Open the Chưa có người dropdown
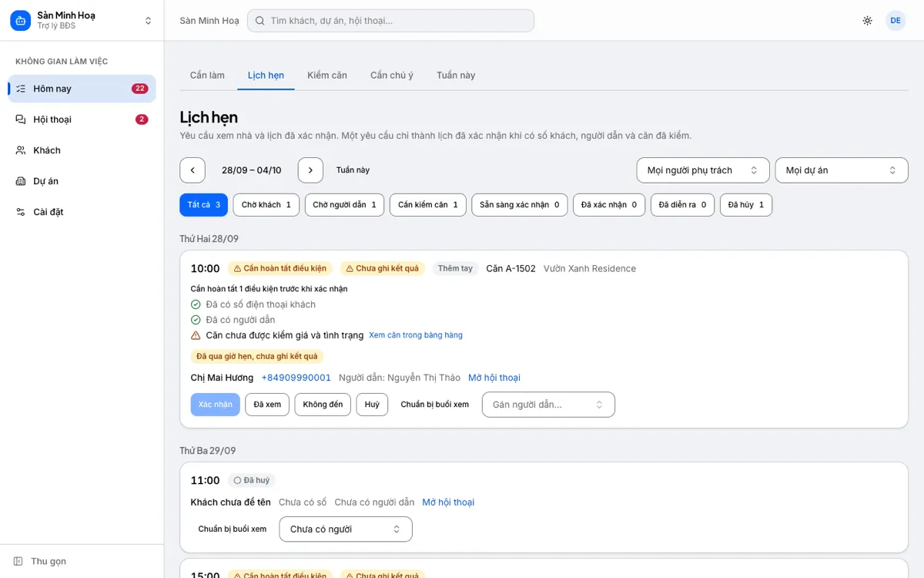 coord(346,529)
